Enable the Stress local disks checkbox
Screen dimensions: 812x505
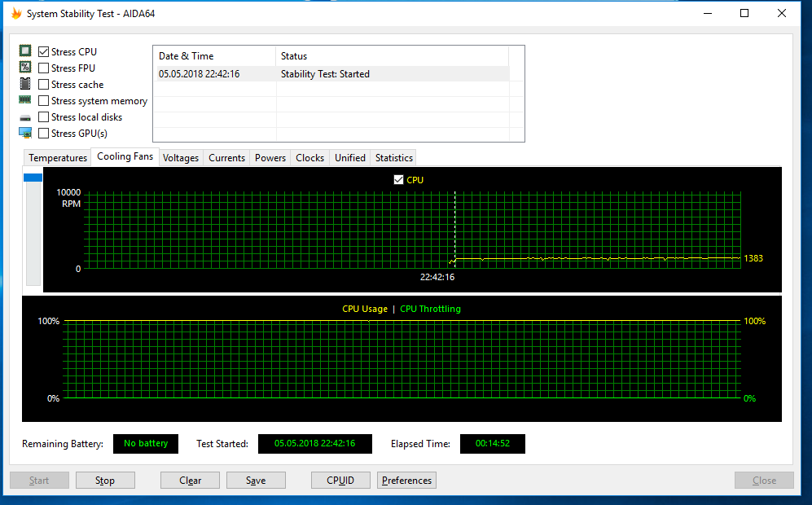click(43, 117)
